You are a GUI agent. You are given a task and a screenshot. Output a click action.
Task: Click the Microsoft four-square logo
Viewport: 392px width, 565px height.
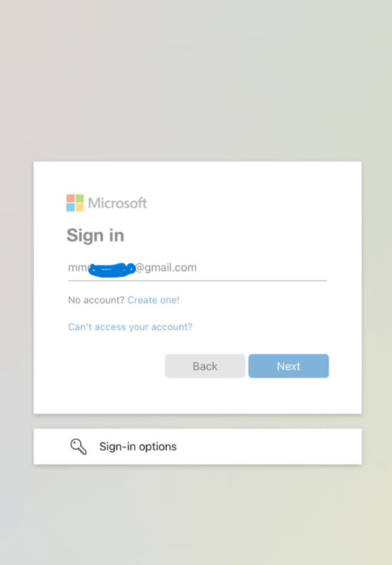[x=75, y=203]
